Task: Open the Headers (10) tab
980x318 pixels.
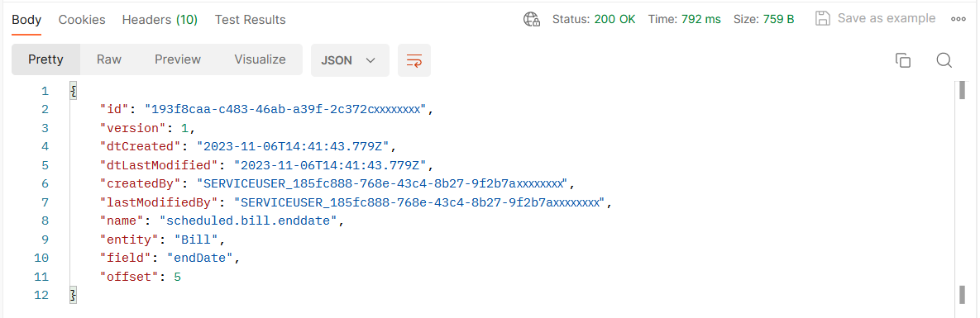Action: tap(160, 19)
